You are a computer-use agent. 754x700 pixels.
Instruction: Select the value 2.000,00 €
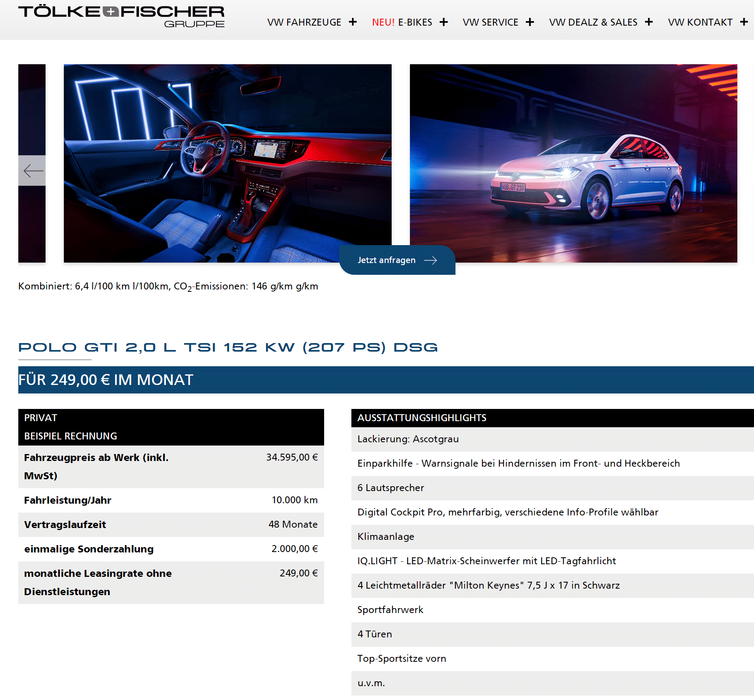[x=295, y=549]
